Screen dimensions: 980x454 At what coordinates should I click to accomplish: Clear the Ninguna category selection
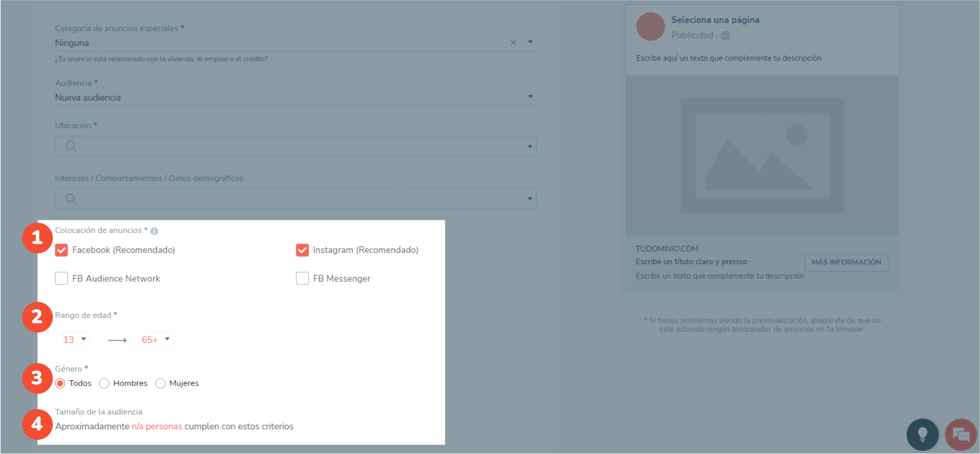[x=513, y=43]
